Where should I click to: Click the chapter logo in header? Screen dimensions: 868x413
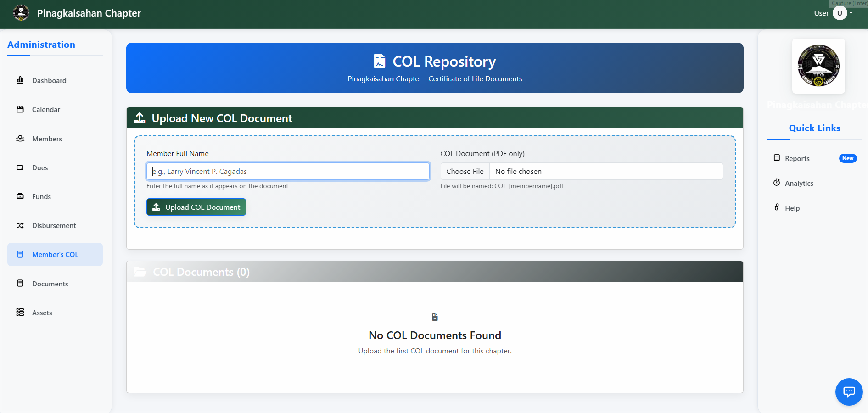tap(21, 13)
